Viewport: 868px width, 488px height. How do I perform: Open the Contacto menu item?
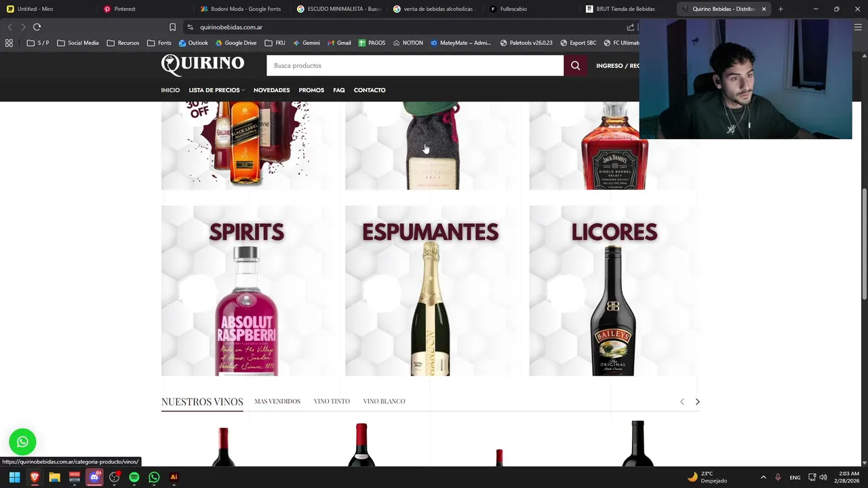tap(370, 90)
